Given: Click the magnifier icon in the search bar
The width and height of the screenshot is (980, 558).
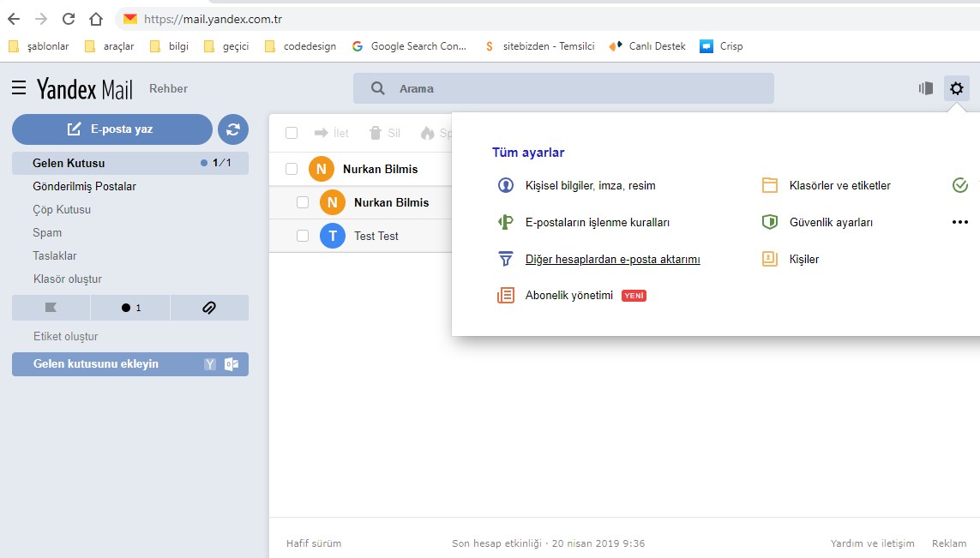Looking at the screenshot, I should click(377, 88).
